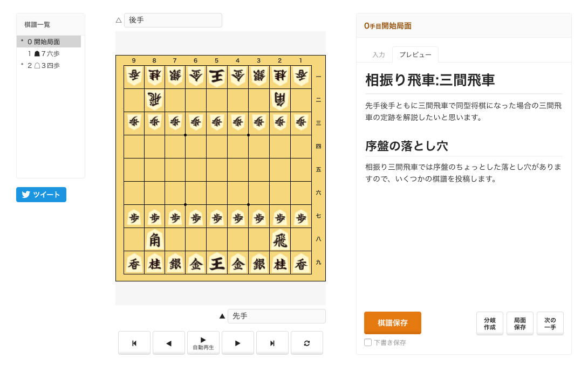
Task: Jump to the first move
Action: pyautogui.click(x=134, y=343)
